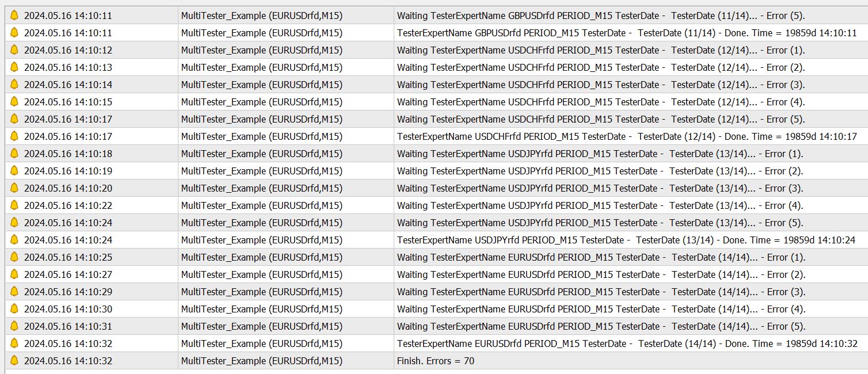868x374 pixels.
Task: Click the bell icon beside 14:10:31
Action: 14,326
